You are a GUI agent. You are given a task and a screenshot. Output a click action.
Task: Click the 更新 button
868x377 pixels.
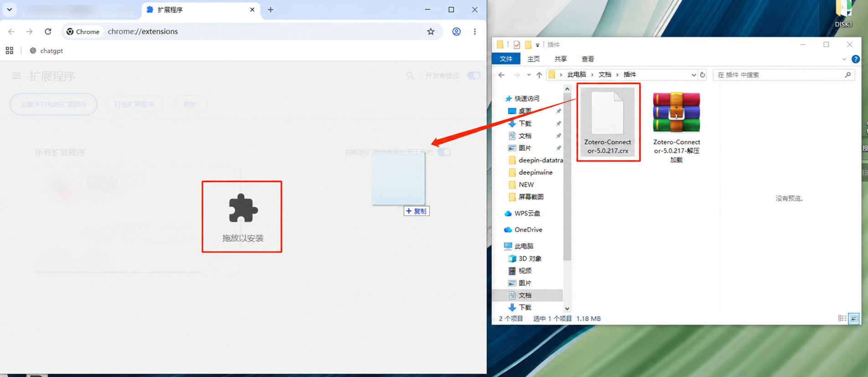pyautogui.click(x=190, y=105)
